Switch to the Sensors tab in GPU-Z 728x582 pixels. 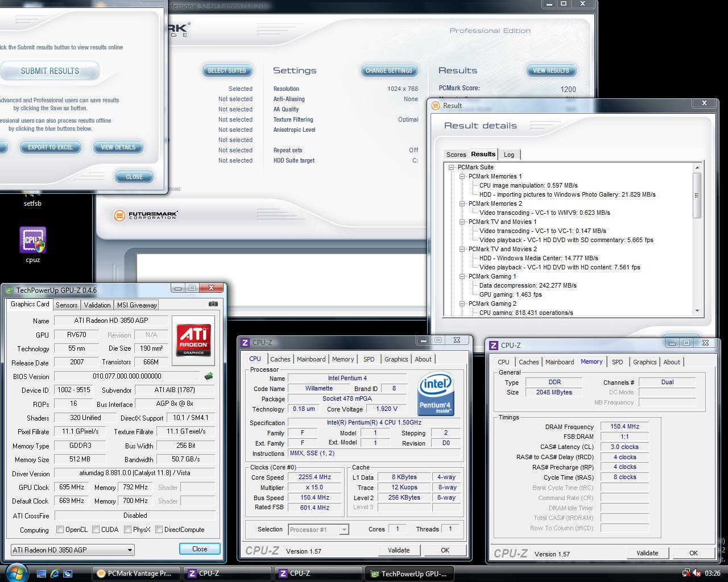click(x=67, y=305)
